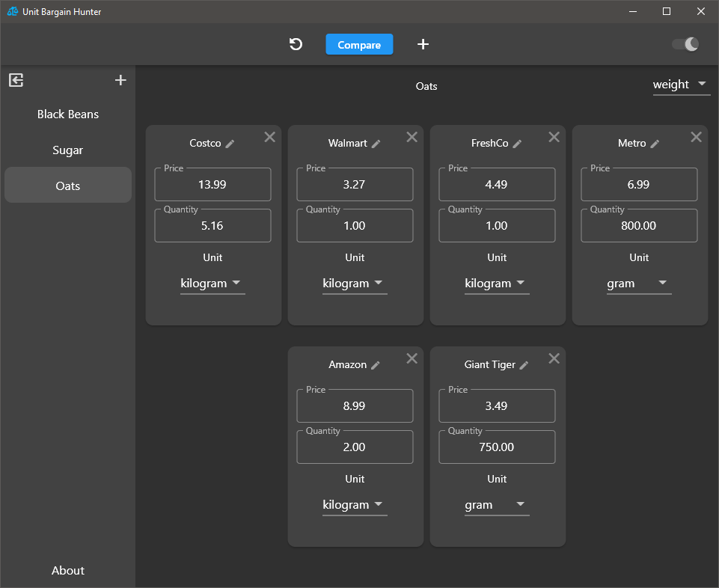Screen dimensions: 719x588
Task: Edit the FreshCo store name pencil icon
Action: click(517, 144)
